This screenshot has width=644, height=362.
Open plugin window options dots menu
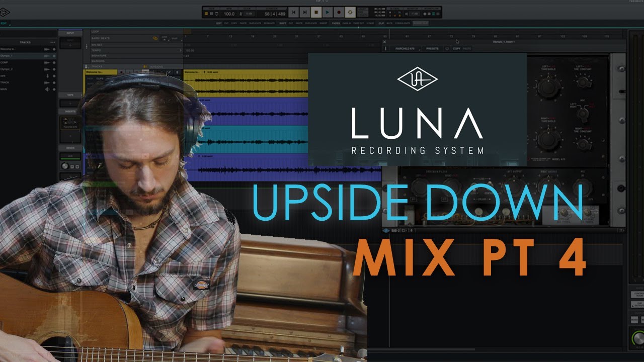tap(385, 49)
